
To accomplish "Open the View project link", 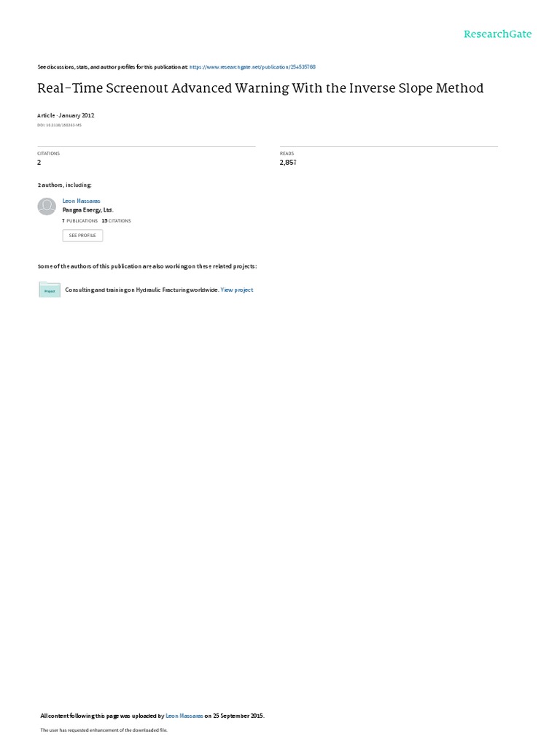I will [237, 290].
